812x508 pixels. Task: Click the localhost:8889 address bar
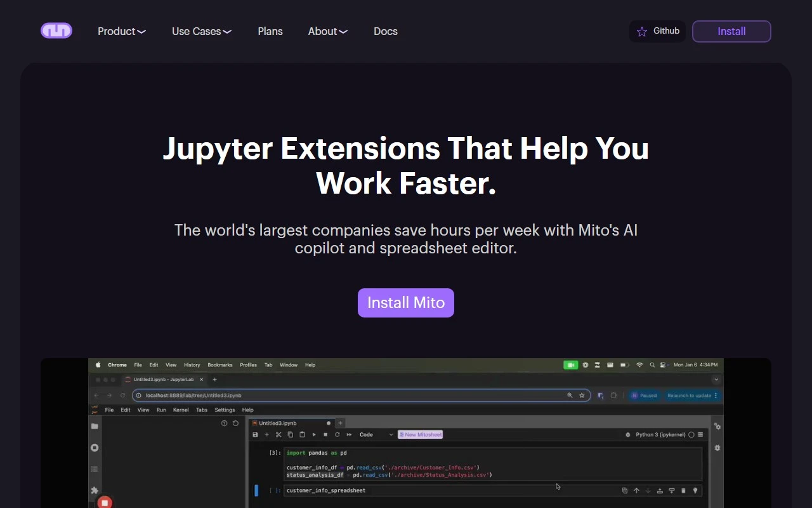pyautogui.click(x=362, y=395)
